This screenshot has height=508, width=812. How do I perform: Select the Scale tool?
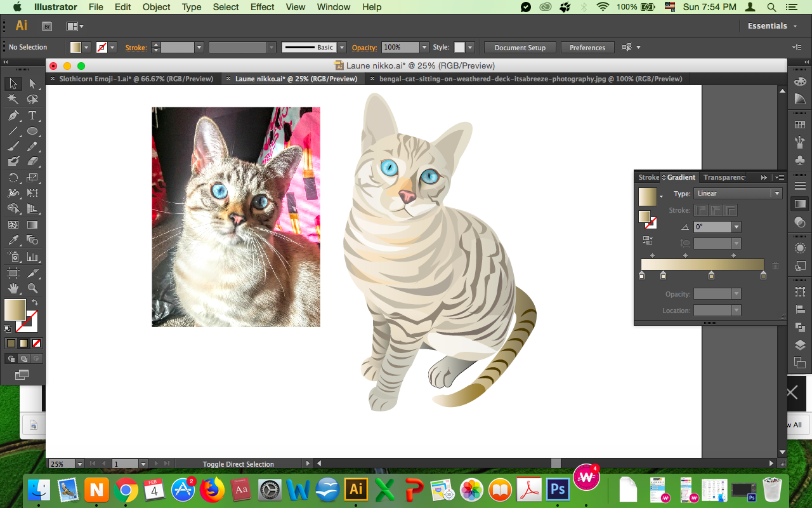(x=32, y=178)
